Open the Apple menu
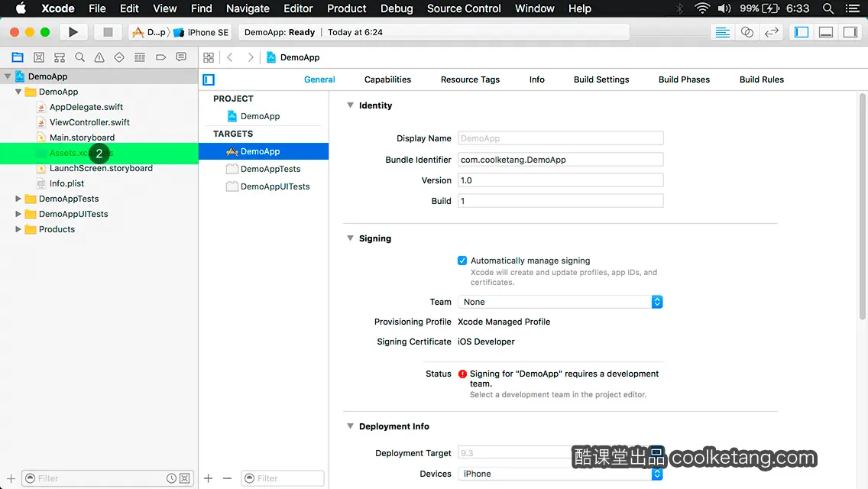 pyautogui.click(x=21, y=8)
